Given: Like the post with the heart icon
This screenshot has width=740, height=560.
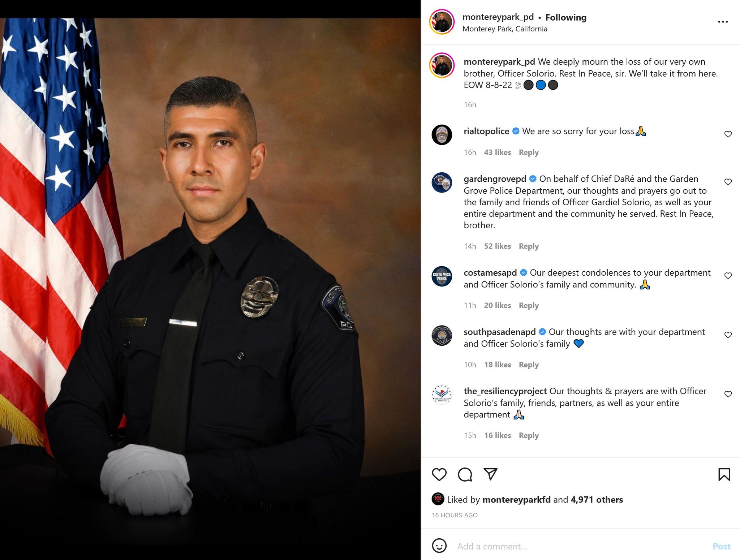Looking at the screenshot, I should coord(439,474).
